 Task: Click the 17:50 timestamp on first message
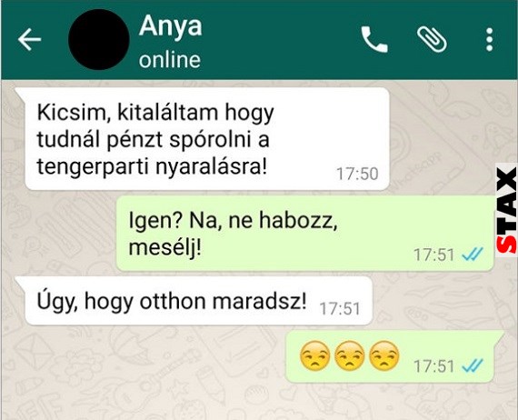(x=357, y=174)
